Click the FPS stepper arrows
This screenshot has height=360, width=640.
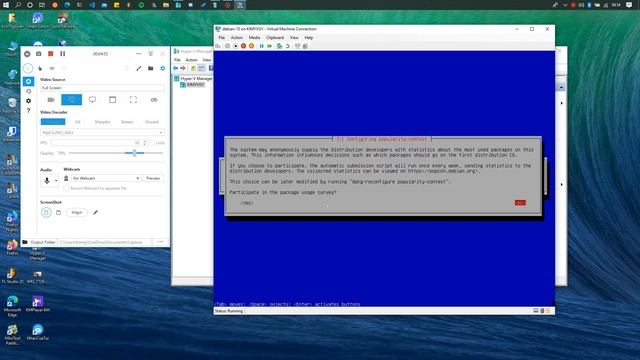(x=144, y=143)
